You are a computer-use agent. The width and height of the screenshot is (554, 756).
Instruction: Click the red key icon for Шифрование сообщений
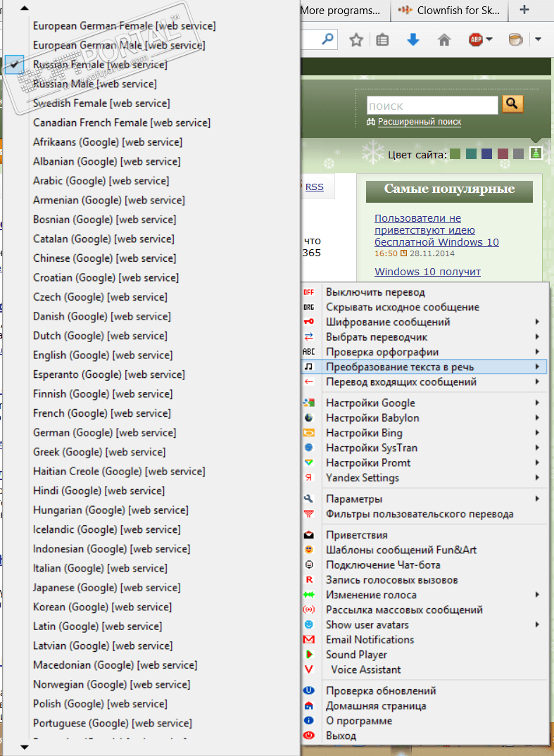[x=308, y=322]
